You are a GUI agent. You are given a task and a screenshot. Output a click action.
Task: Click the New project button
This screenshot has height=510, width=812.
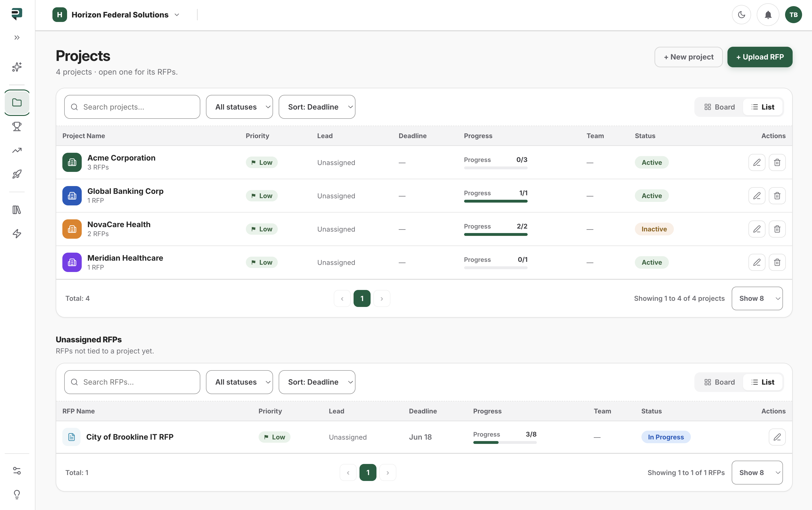(x=688, y=57)
